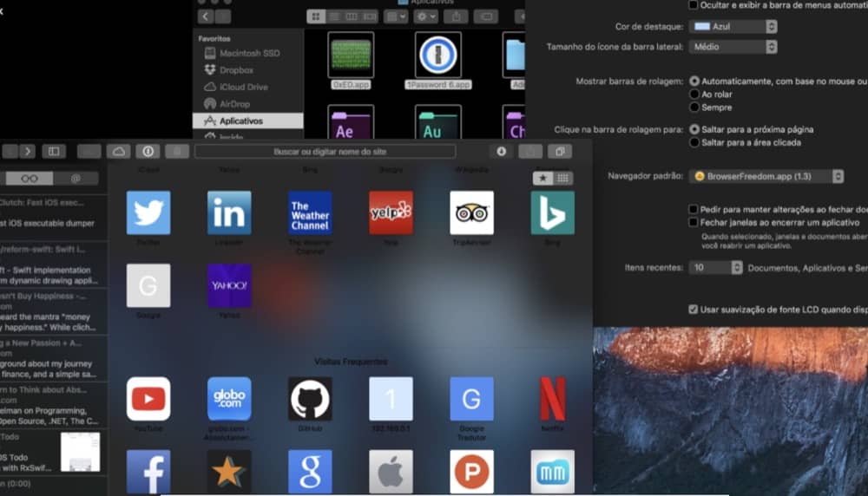
Task: Select 'Automaticamente, com base no mouse' radio
Action: pyautogui.click(x=694, y=82)
